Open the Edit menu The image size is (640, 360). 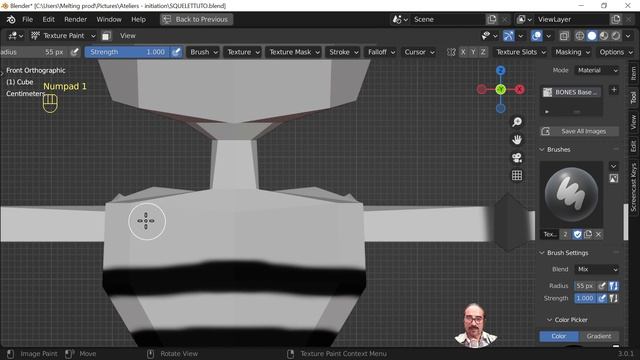pyautogui.click(x=48, y=19)
